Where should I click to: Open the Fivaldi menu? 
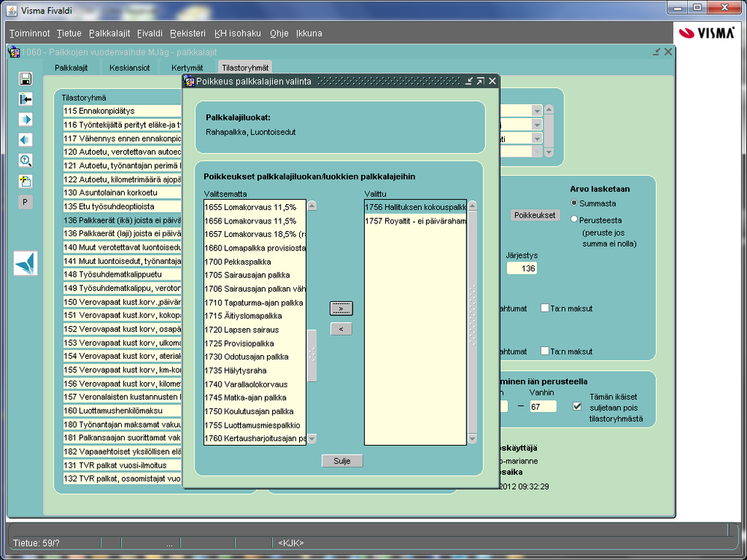150,34
